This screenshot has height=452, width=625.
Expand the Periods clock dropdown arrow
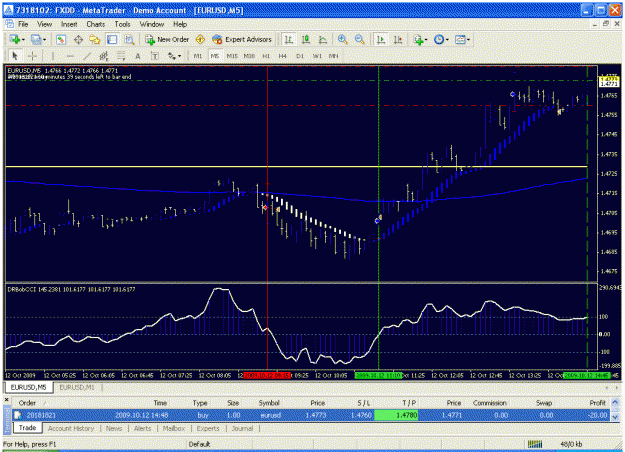coord(447,39)
